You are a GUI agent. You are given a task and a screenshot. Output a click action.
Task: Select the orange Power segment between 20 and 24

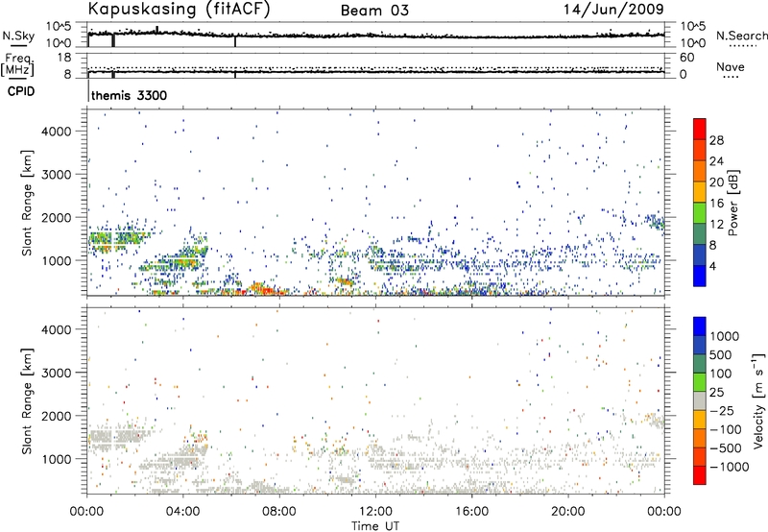pos(700,171)
